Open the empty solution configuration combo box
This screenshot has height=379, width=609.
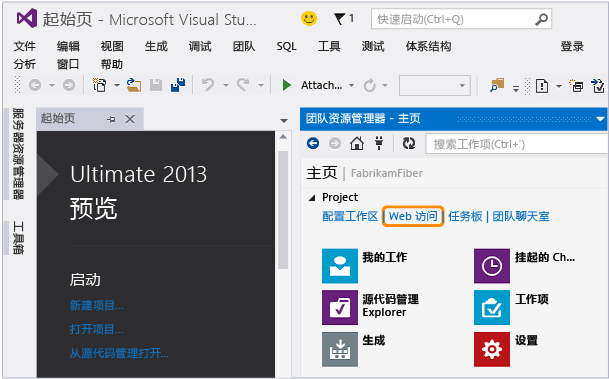click(435, 85)
